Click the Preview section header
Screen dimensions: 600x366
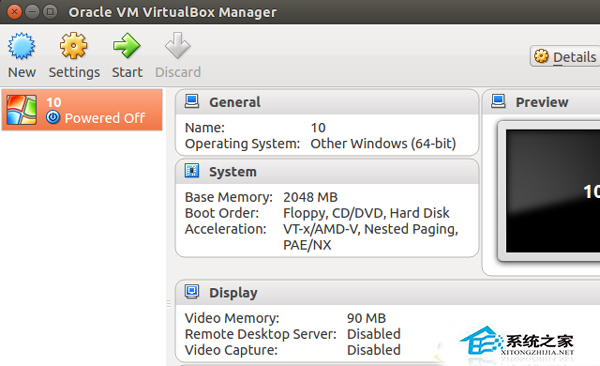click(541, 102)
